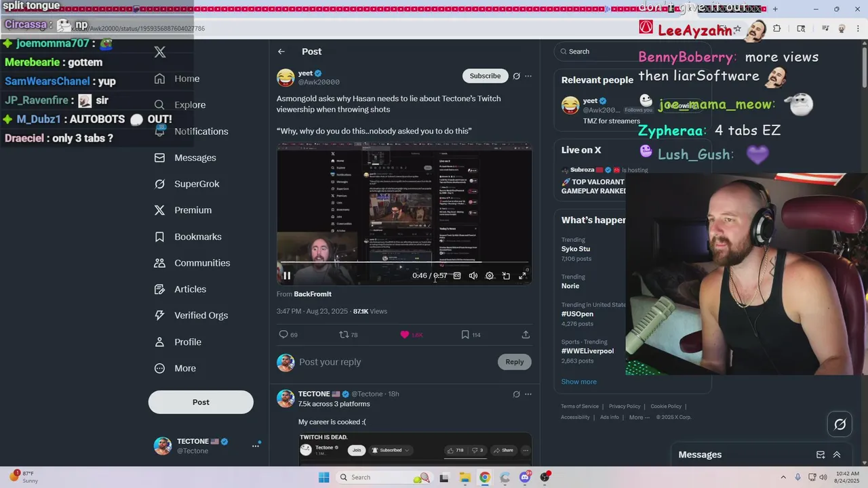Toggle picture-in-picture on the video
868x488 pixels.
coord(506,276)
